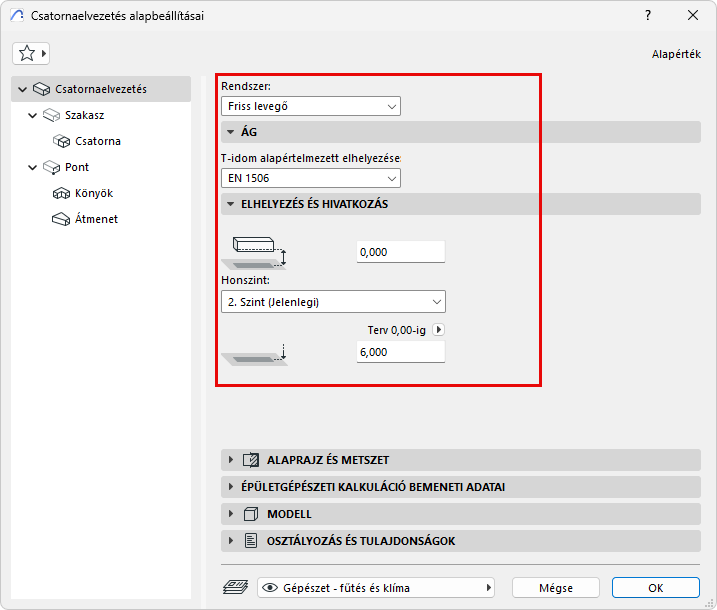Click the Csatorna duct icon
Image resolution: width=717 pixels, height=610 pixels.
(61, 141)
